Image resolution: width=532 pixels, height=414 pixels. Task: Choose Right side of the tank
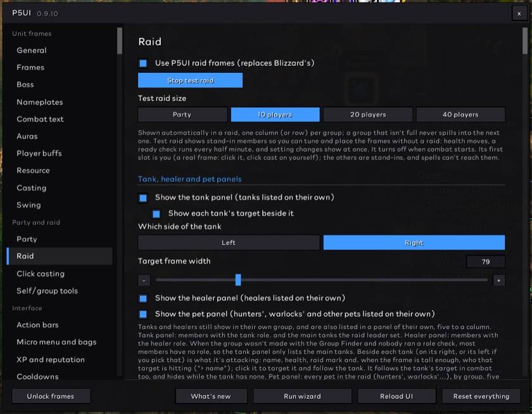pos(414,242)
